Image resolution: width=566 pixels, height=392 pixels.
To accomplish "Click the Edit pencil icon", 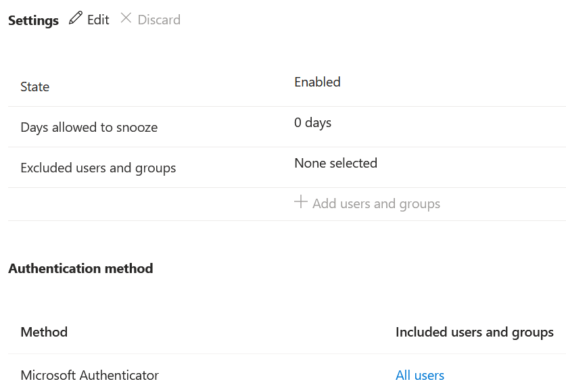I will point(76,18).
